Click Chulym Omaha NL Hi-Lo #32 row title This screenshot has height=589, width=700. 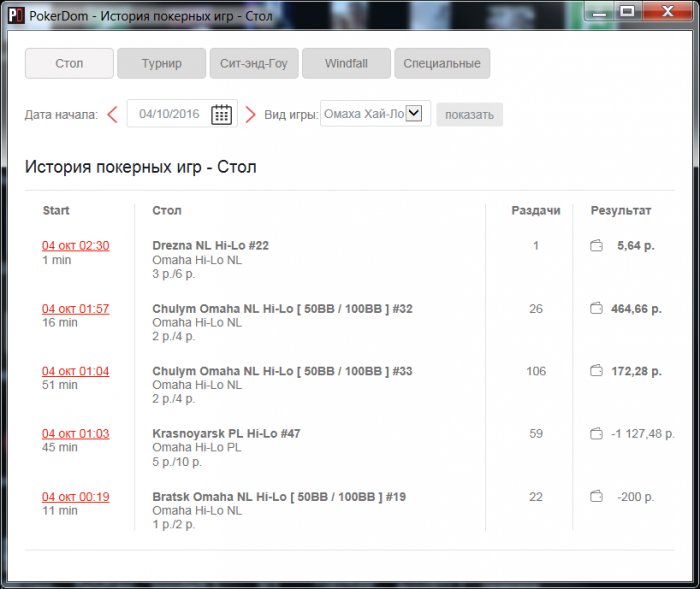tap(282, 309)
